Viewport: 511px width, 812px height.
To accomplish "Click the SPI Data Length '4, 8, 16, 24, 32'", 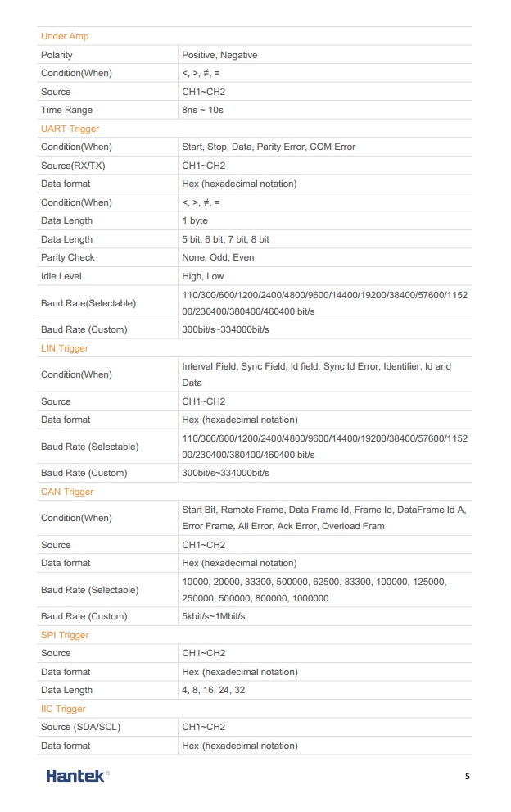I will (213, 690).
